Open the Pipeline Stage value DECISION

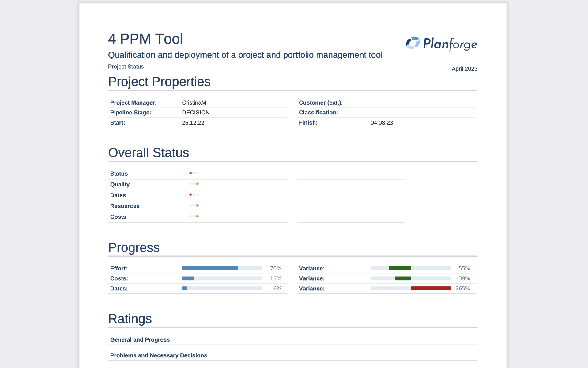coord(196,112)
